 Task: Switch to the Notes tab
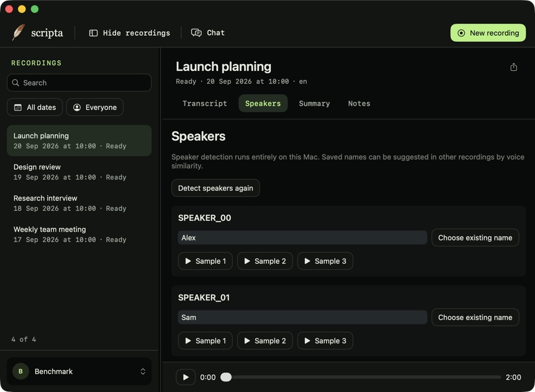click(359, 104)
